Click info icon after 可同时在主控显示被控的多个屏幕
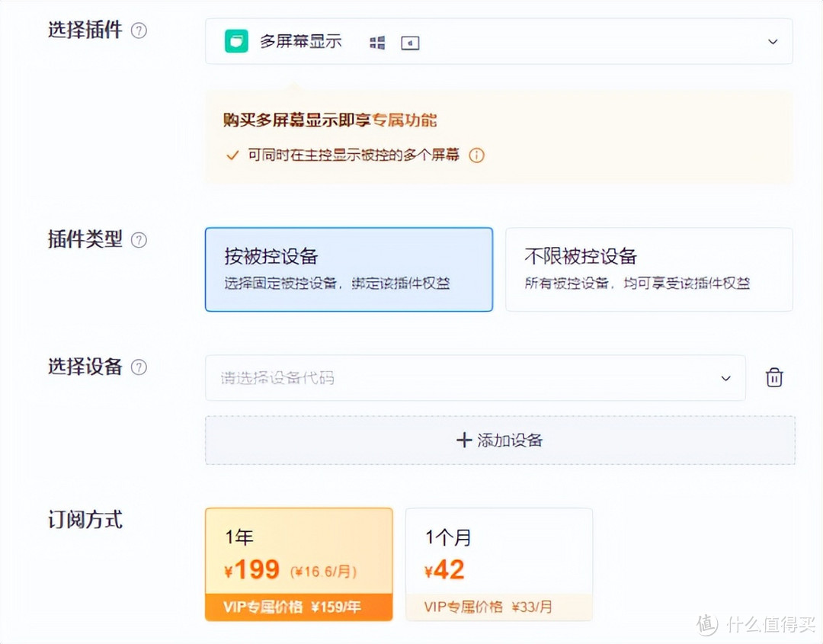 pyautogui.click(x=476, y=155)
